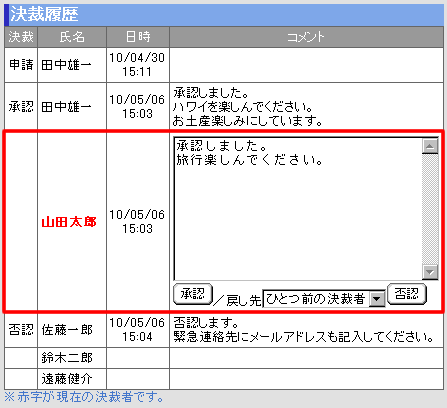Click the コメント column header
Viewport: 447px width, 408px height.
[306, 37]
